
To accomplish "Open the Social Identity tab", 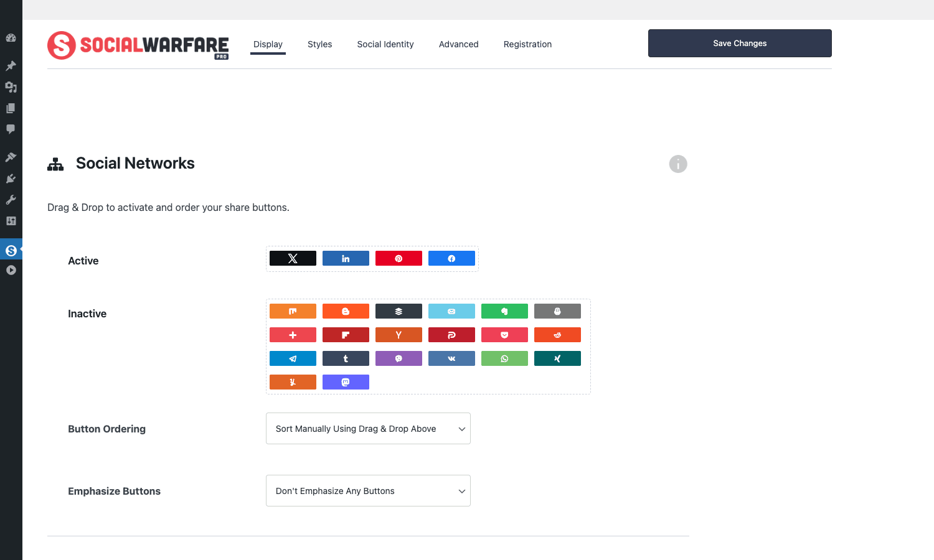I will 385,44.
